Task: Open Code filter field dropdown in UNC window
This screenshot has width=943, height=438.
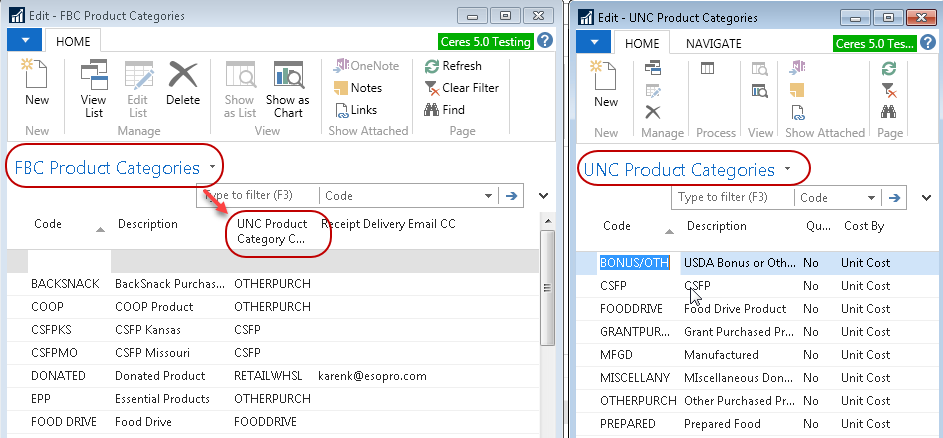Action: [x=872, y=198]
